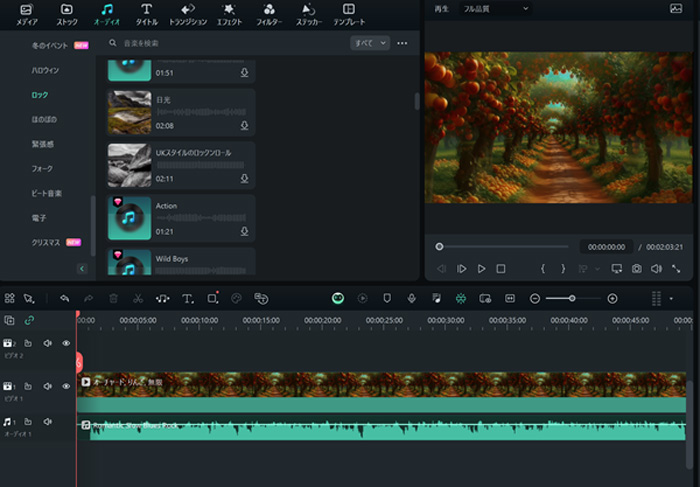Switch to the エフェクト tab

click(x=229, y=14)
